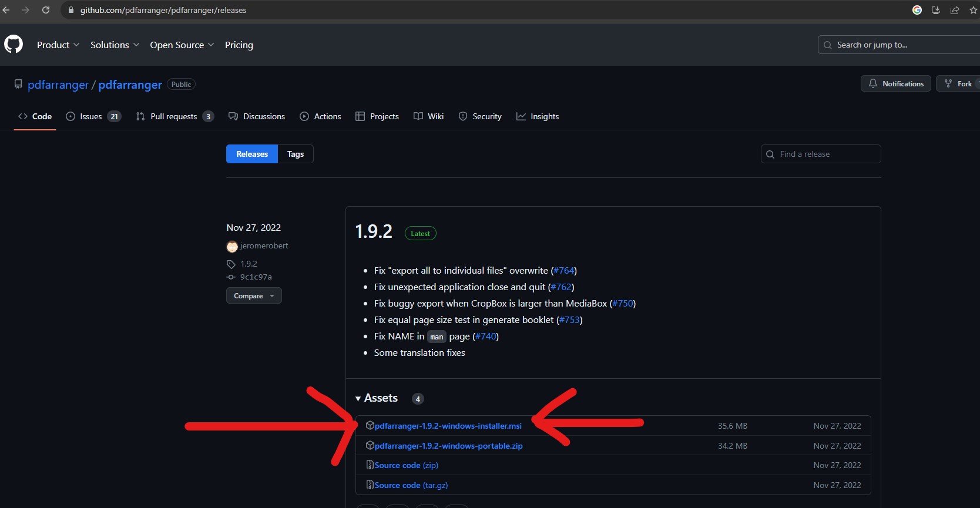Open issue #753 link

569,319
